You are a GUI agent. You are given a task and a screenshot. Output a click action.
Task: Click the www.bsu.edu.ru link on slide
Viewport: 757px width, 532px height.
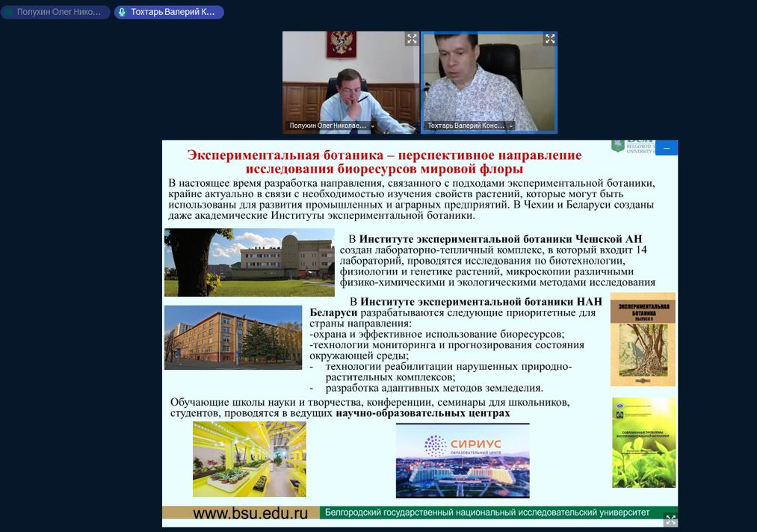250,513
